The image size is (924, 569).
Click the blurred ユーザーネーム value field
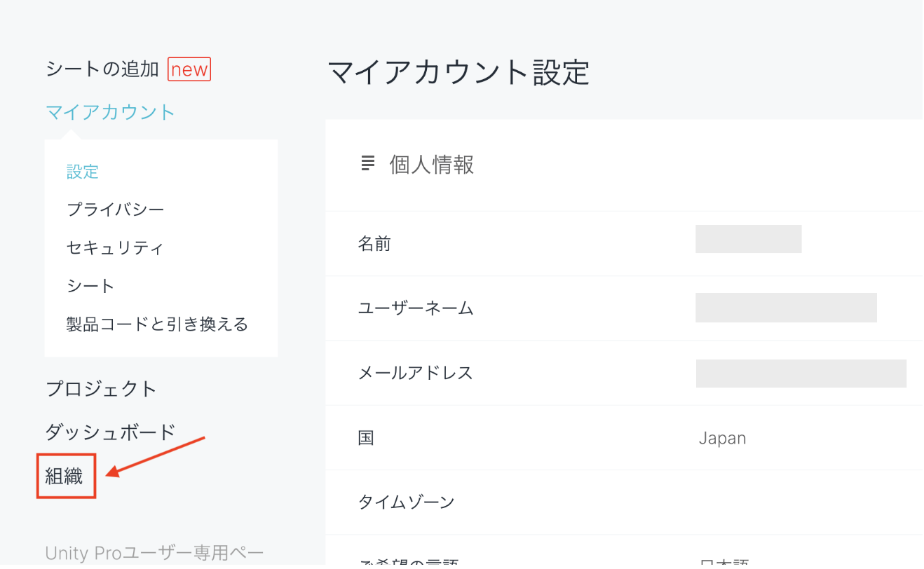coord(785,308)
